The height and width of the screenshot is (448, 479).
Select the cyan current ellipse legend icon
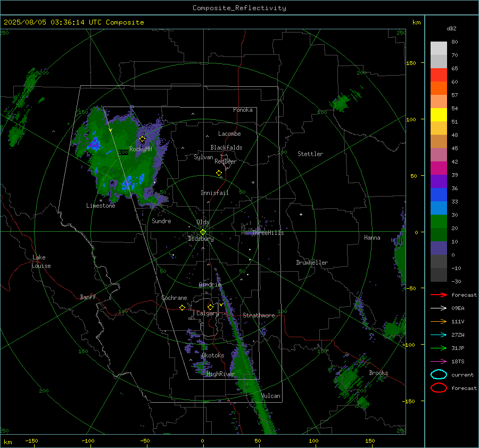tap(439, 374)
